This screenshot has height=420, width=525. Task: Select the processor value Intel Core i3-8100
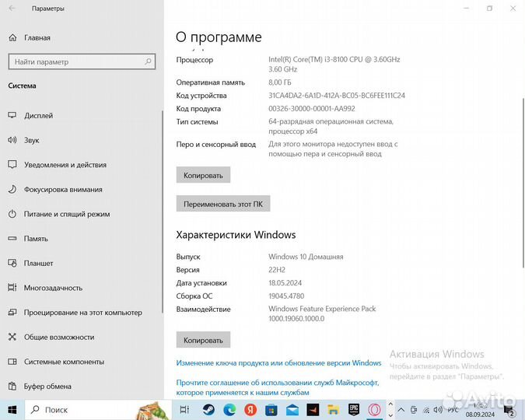coord(334,65)
